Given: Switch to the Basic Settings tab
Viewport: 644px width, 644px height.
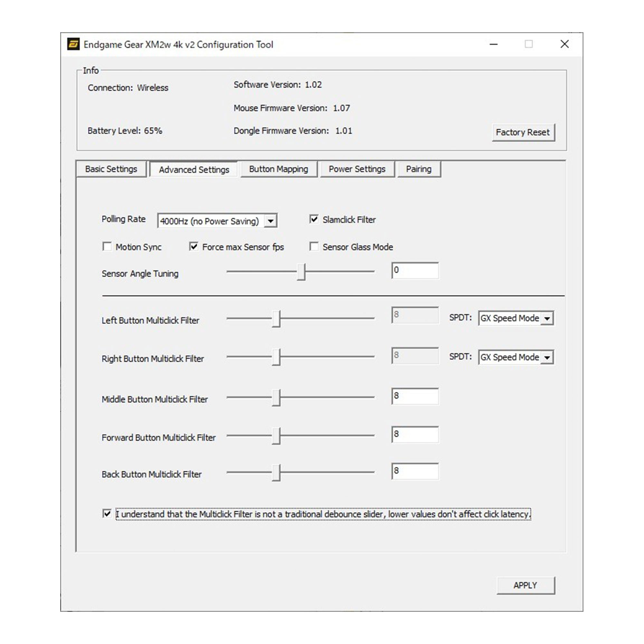Looking at the screenshot, I should point(111,169).
